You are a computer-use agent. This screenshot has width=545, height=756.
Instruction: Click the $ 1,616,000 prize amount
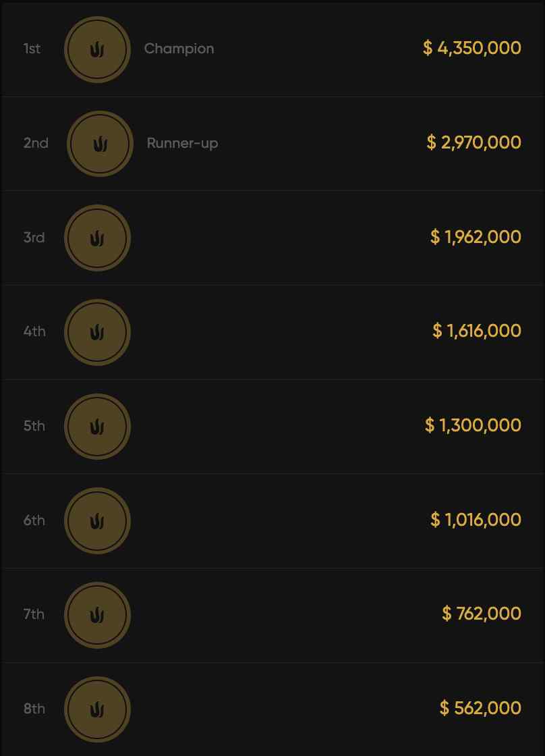click(476, 331)
